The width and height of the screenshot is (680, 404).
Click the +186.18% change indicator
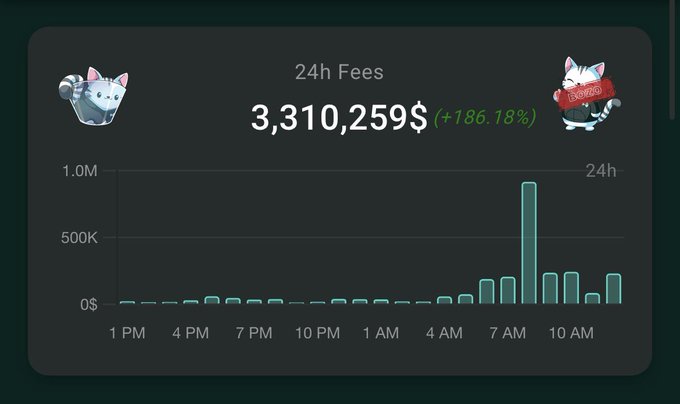[485, 117]
